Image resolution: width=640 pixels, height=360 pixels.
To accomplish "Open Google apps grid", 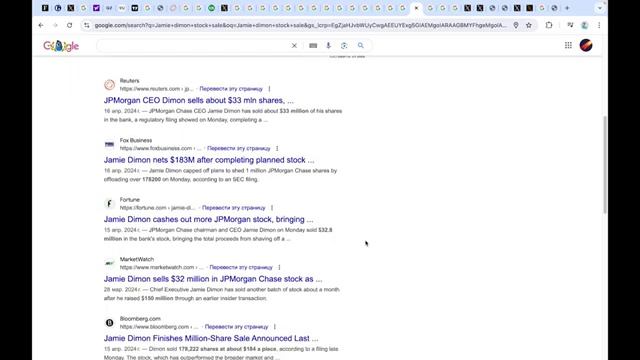I will pyautogui.click(x=568, y=45).
